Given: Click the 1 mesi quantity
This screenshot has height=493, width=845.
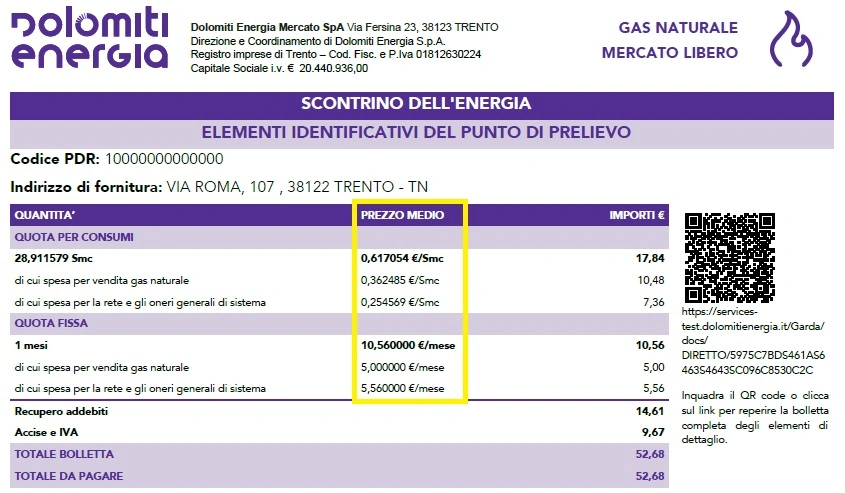Looking at the screenshot, I should (x=31, y=345).
